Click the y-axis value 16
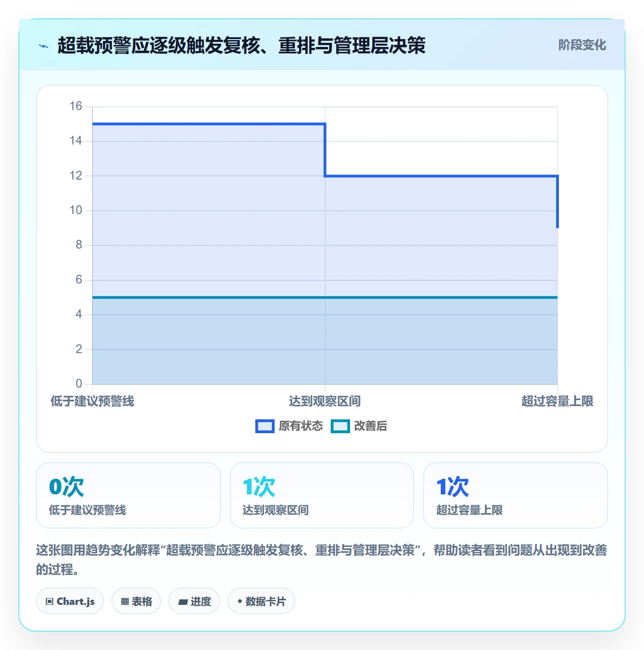The image size is (644, 650). (x=76, y=106)
